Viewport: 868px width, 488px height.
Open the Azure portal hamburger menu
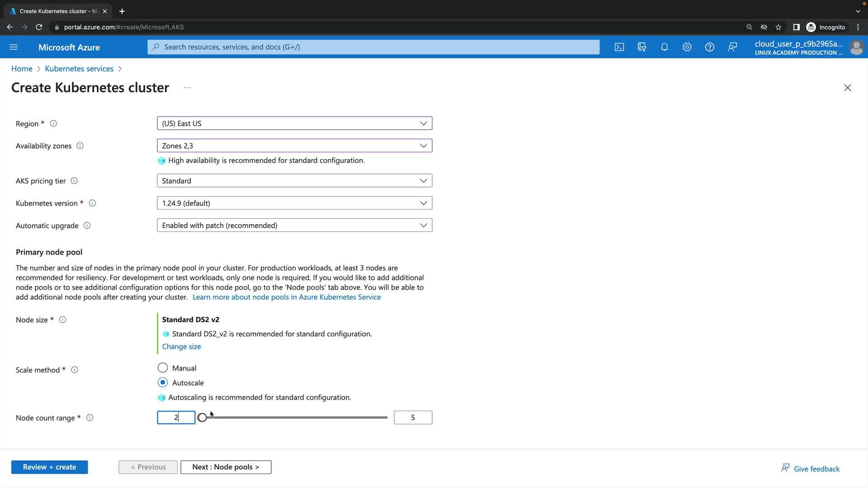[14, 47]
